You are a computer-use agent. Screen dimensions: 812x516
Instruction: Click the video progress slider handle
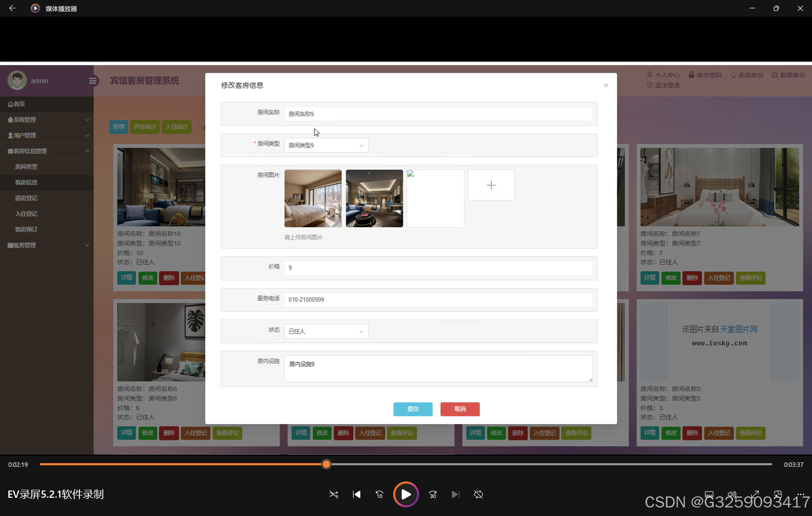[x=326, y=464]
